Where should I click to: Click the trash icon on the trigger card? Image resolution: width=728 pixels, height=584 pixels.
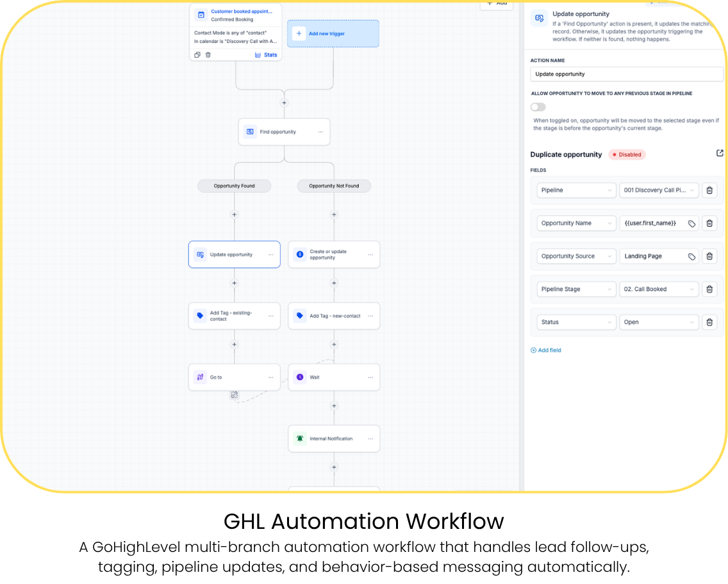point(208,55)
